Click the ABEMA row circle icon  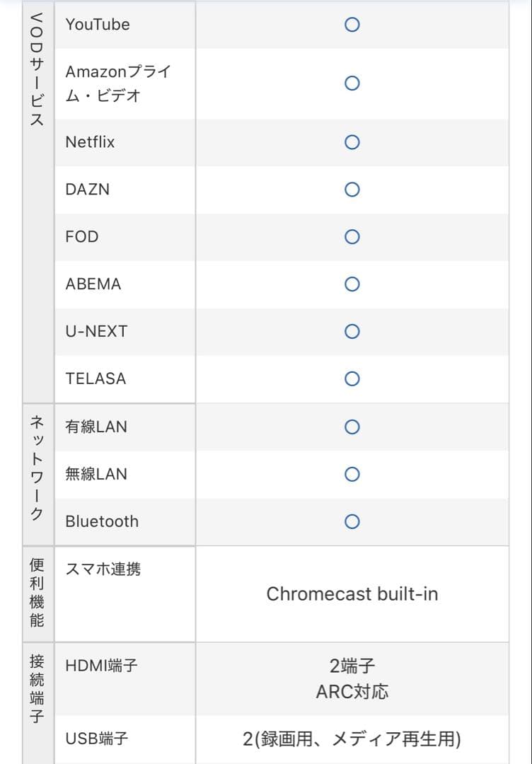(x=352, y=284)
